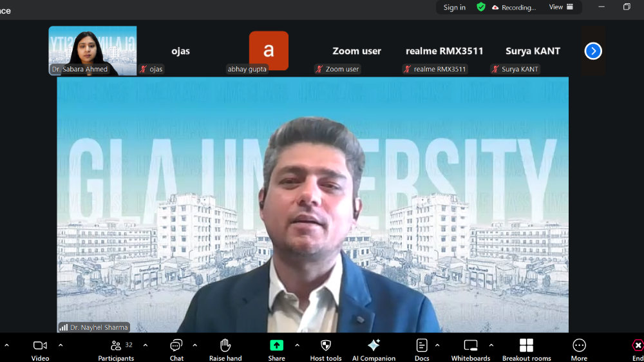The image size is (644, 362).
Task: Click the Recording indicator
Action: point(514,7)
